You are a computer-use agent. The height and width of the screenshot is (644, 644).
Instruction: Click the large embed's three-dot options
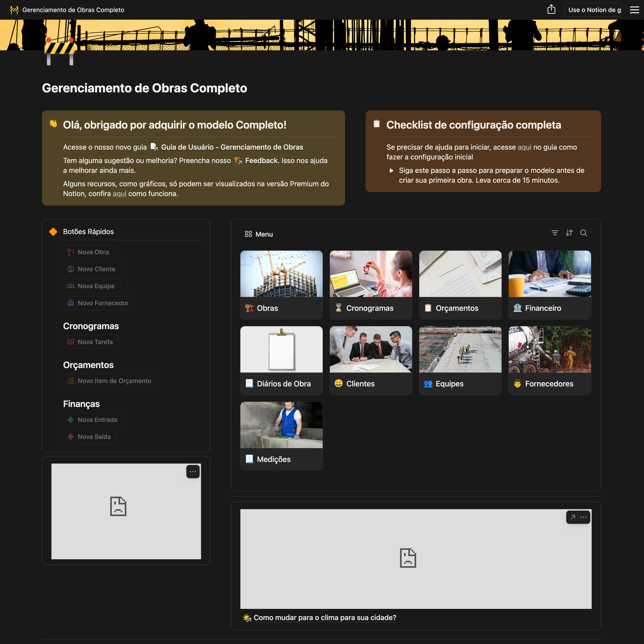point(584,517)
